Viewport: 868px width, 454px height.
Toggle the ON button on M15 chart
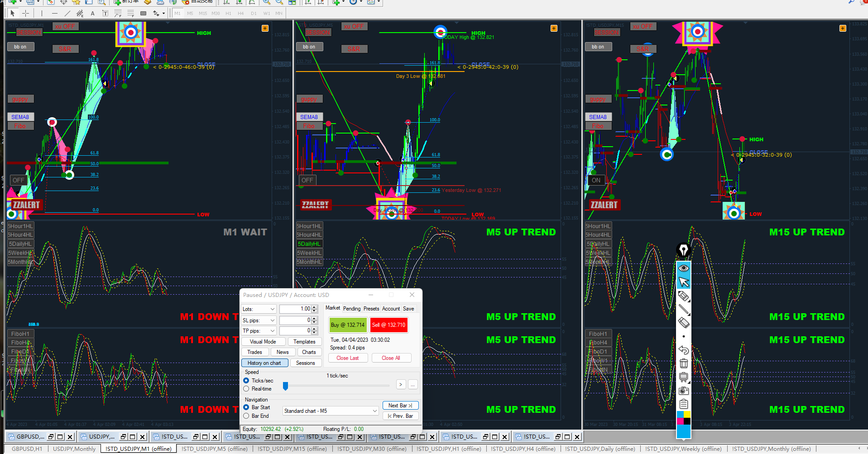(596, 180)
